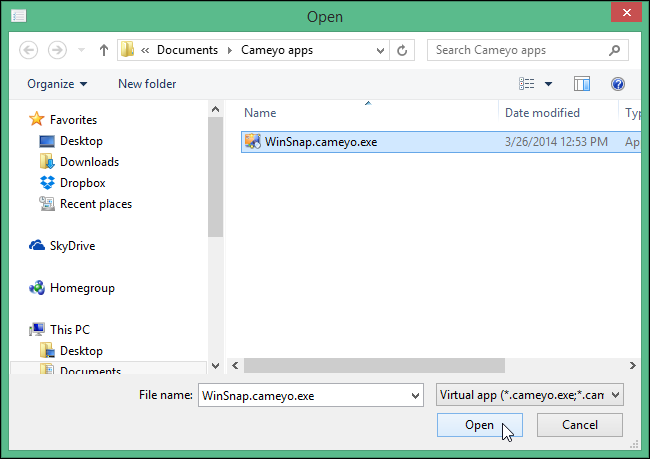Click the Forward navigation arrow
650x459 pixels.
pyautogui.click(x=57, y=51)
